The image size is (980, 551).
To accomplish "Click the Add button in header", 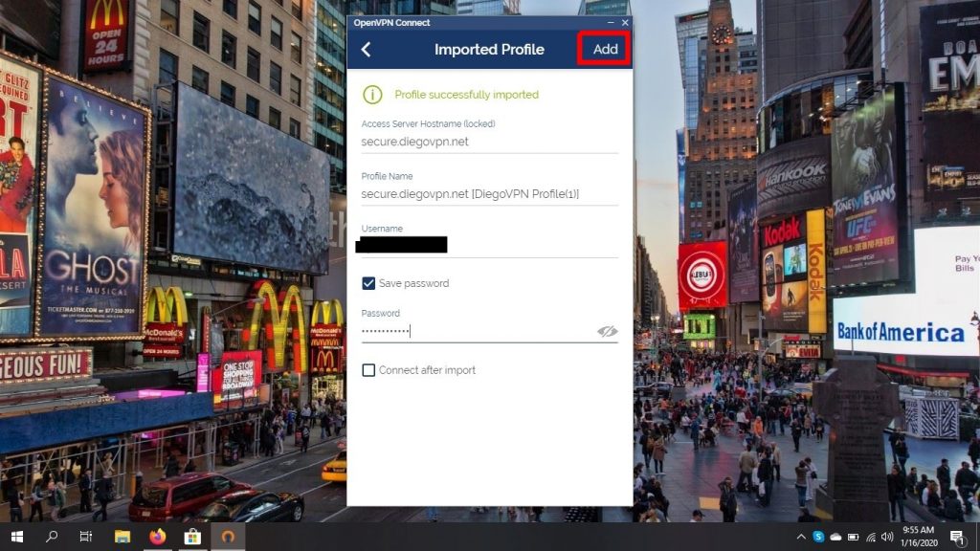I will 604,50.
